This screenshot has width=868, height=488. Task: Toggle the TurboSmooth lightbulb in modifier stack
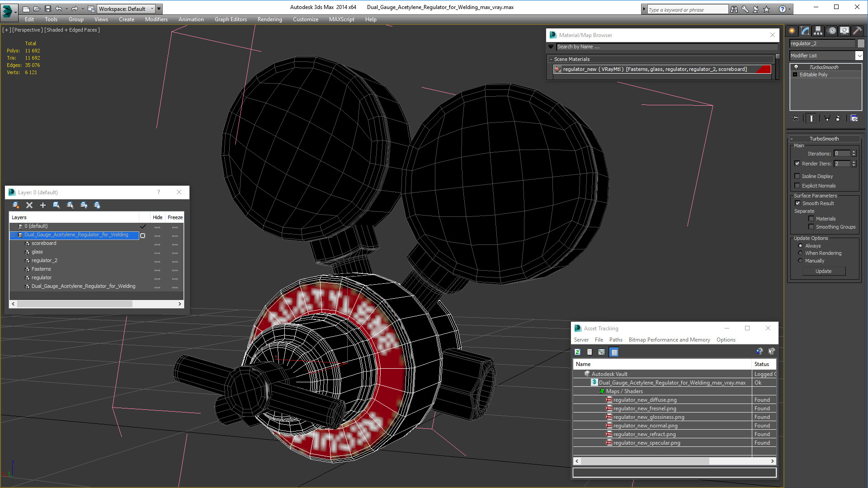pos(796,67)
